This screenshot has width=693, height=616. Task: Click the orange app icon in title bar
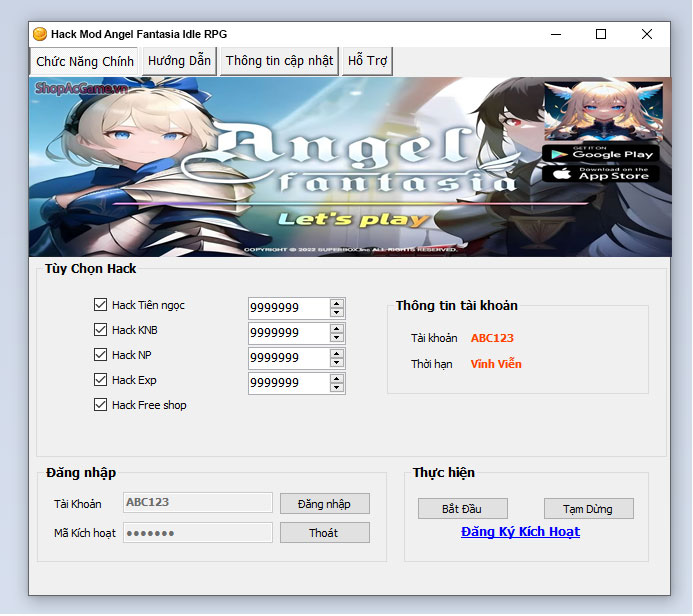point(40,34)
